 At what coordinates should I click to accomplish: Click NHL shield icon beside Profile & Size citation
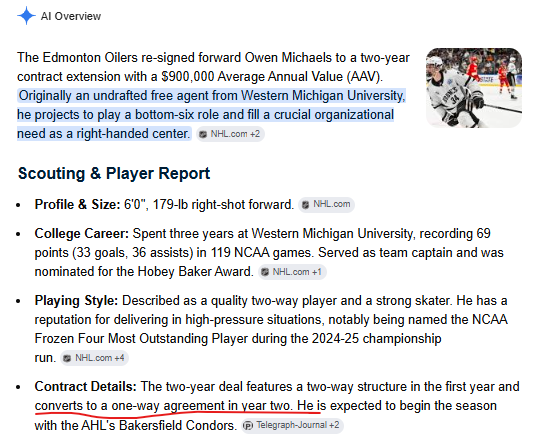pos(305,205)
